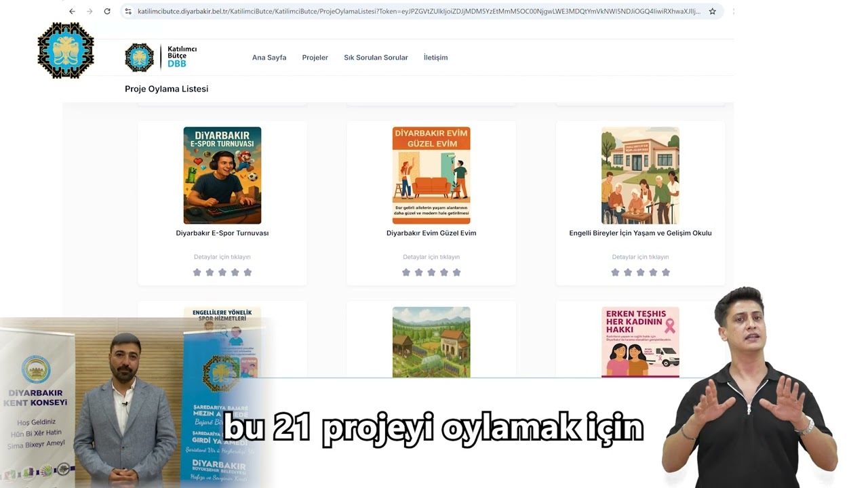
Task: Click the Diyarbakır emblem in the top-left corner
Action: pos(65,50)
